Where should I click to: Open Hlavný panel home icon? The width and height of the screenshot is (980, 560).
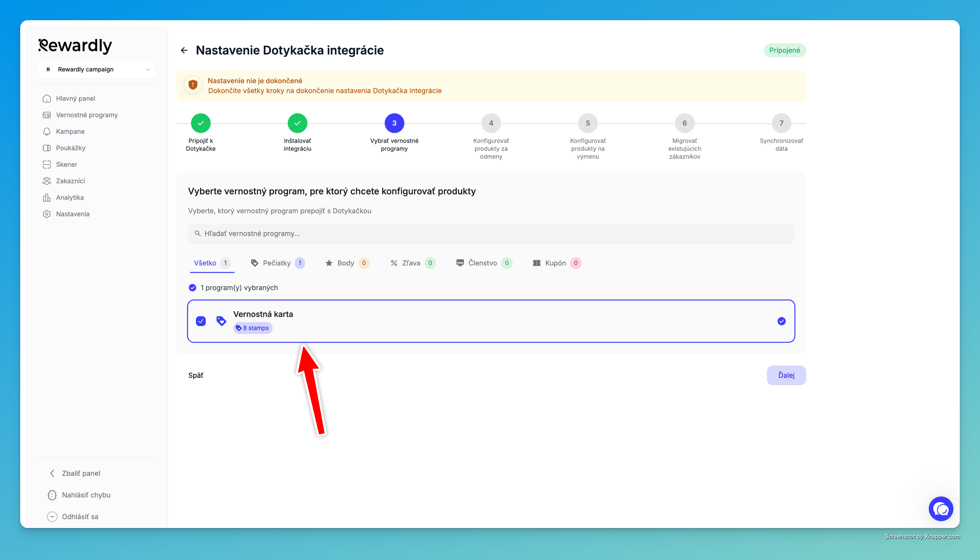tap(47, 99)
